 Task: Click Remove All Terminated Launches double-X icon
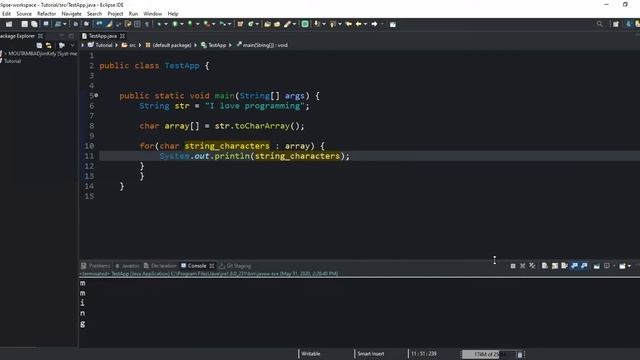[532, 266]
